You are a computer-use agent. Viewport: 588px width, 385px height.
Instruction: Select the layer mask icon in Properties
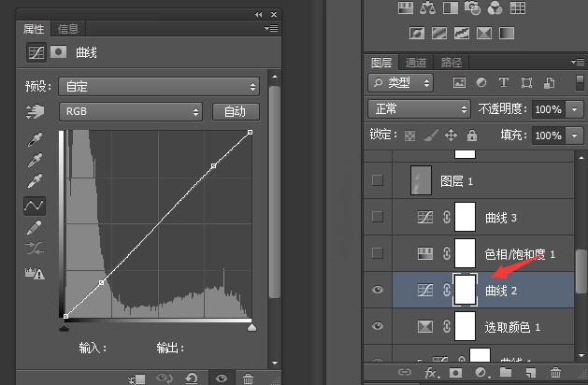click(58, 51)
